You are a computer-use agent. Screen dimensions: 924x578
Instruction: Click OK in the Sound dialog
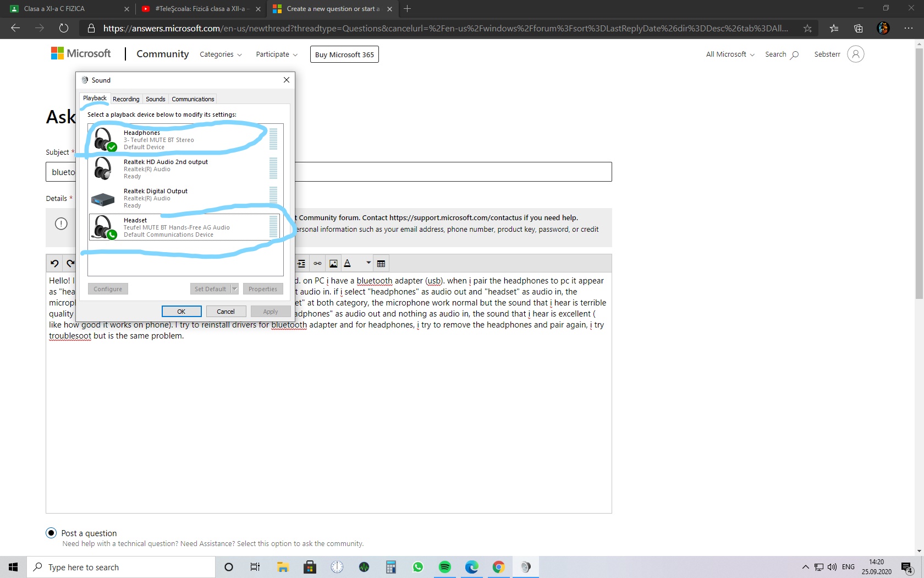pos(182,312)
